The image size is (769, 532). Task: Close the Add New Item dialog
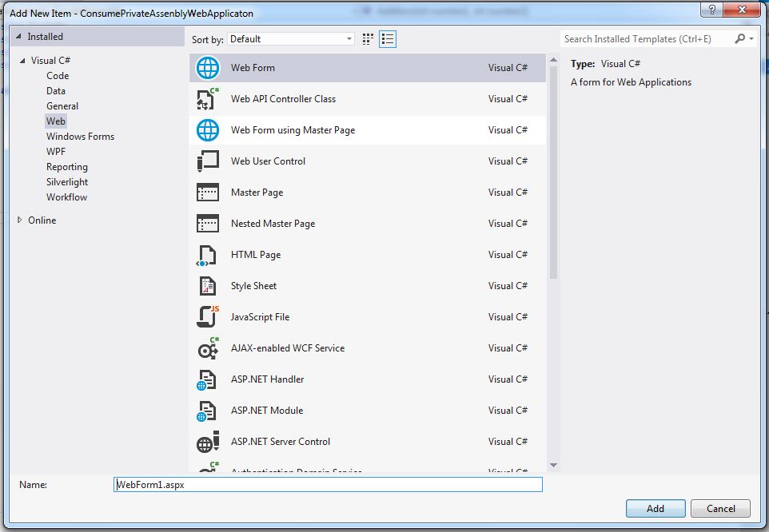coord(743,10)
